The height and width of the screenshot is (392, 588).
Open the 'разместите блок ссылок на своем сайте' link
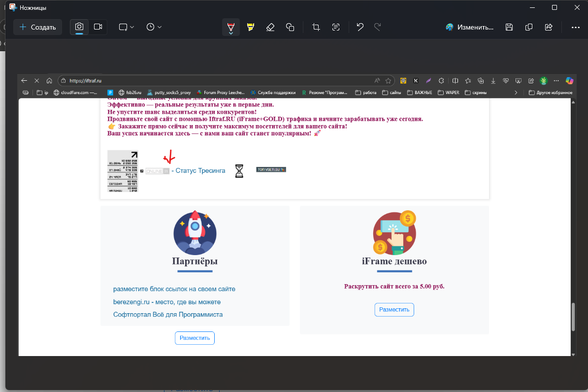pyautogui.click(x=174, y=289)
